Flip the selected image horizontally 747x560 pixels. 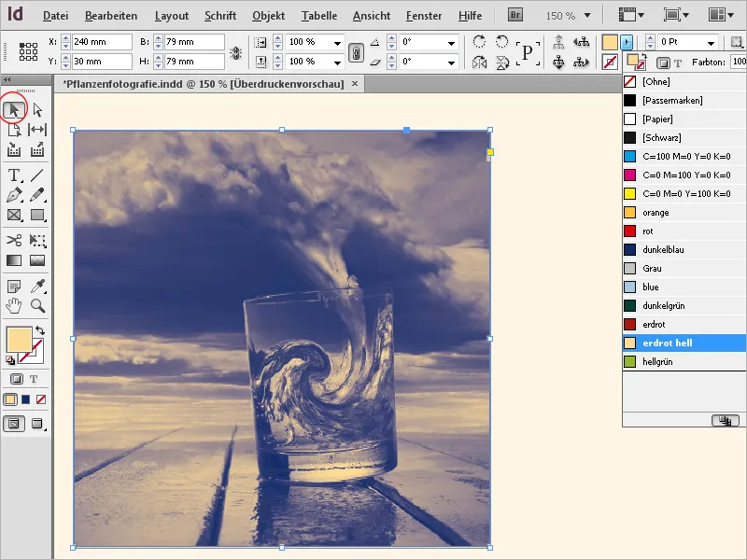tap(477, 61)
